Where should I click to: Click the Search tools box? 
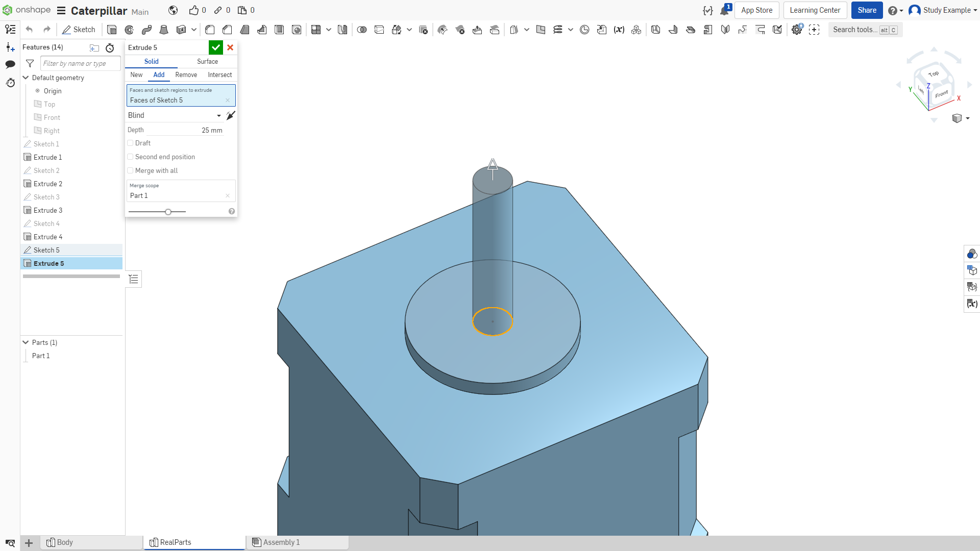pyautogui.click(x=865, y=30)
